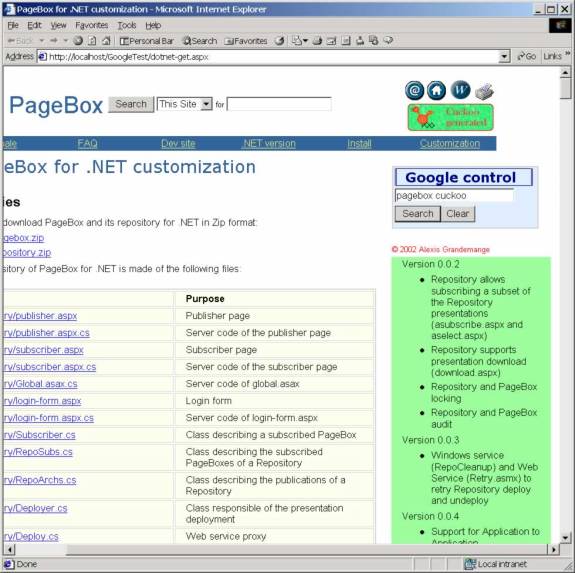
Task: Click the Clear button in Google control
Action: pos(458,214)
